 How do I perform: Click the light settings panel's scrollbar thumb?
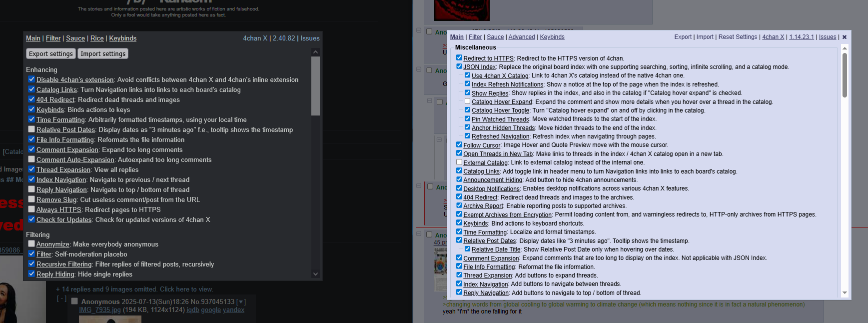coord(845,75)
